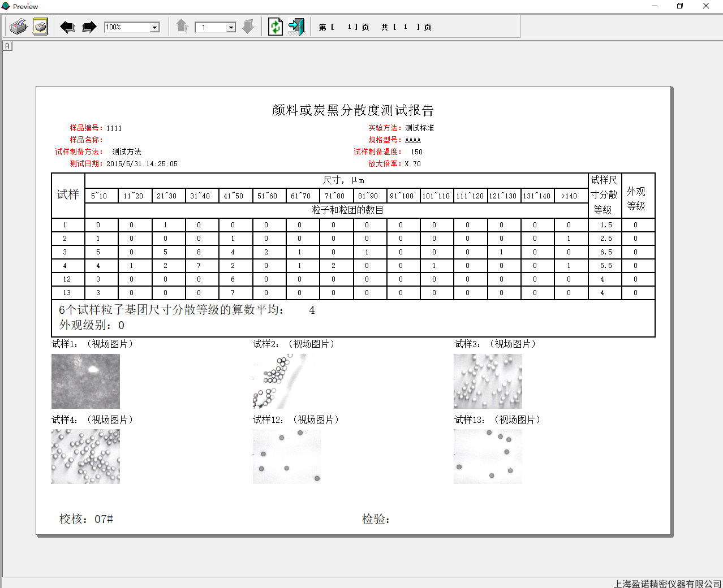Refresh the report preview

tap(276, 27)
